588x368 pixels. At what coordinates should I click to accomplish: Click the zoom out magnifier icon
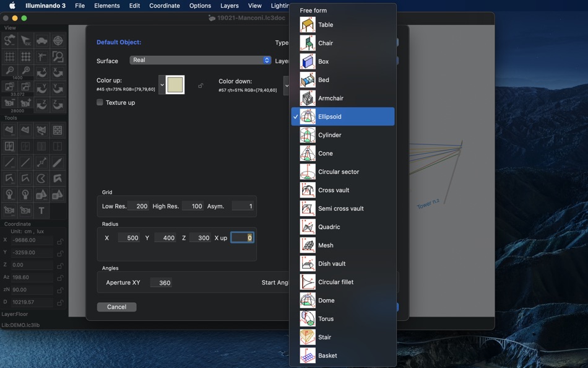point(9,71)
